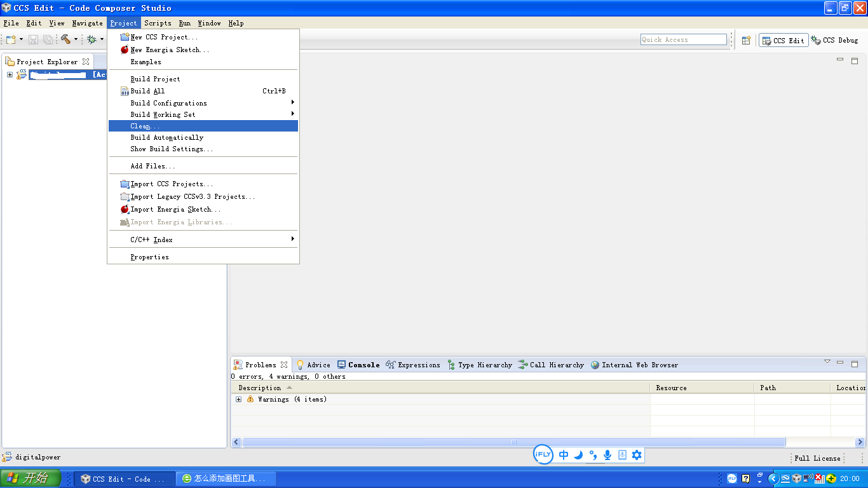Open the Build Configurations submenu

coord(203,103)
